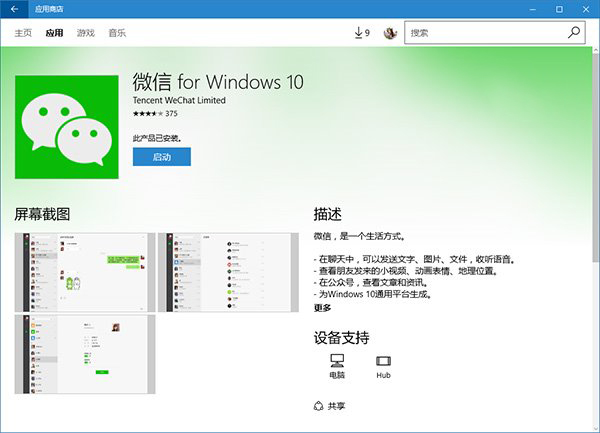Click the 为Windows 10通用平台生成 line
Image resolution: width=600 pixels, height=433 pixels.
point(373,294)
